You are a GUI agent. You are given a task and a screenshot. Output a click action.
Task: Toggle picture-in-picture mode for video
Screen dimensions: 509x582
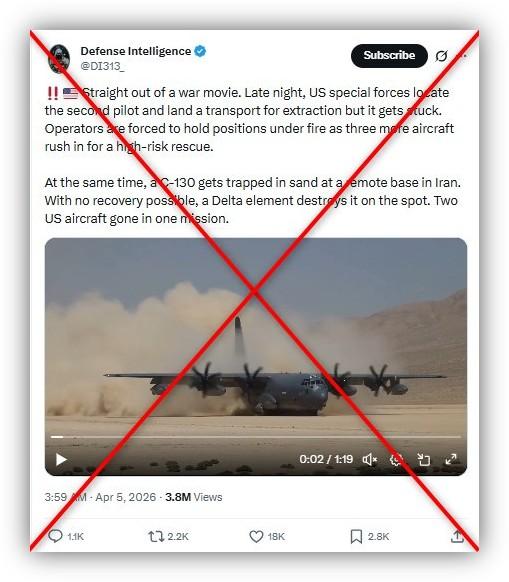point(424,460)
